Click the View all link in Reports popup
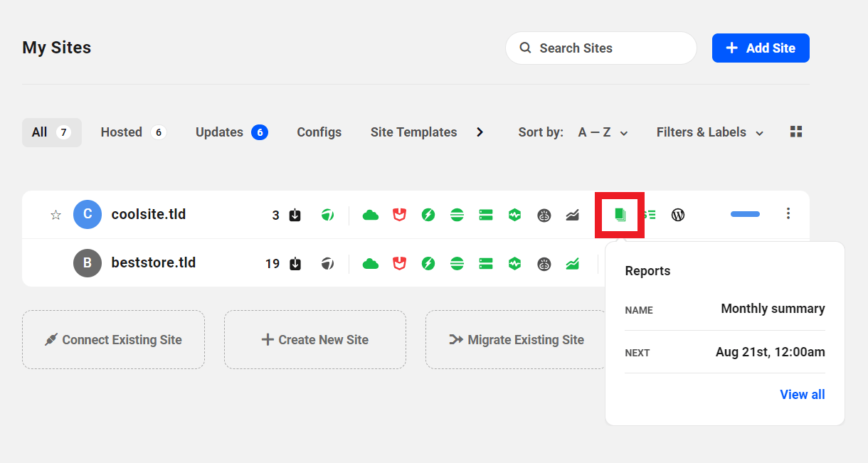This screenshot has width=868, height=463. [803, 394]
